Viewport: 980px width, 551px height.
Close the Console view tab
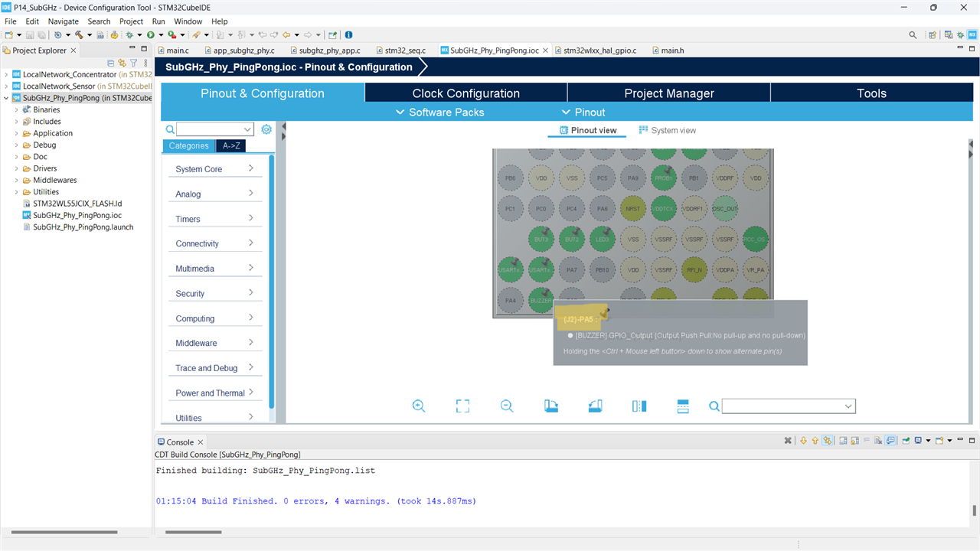click(201, 442)
